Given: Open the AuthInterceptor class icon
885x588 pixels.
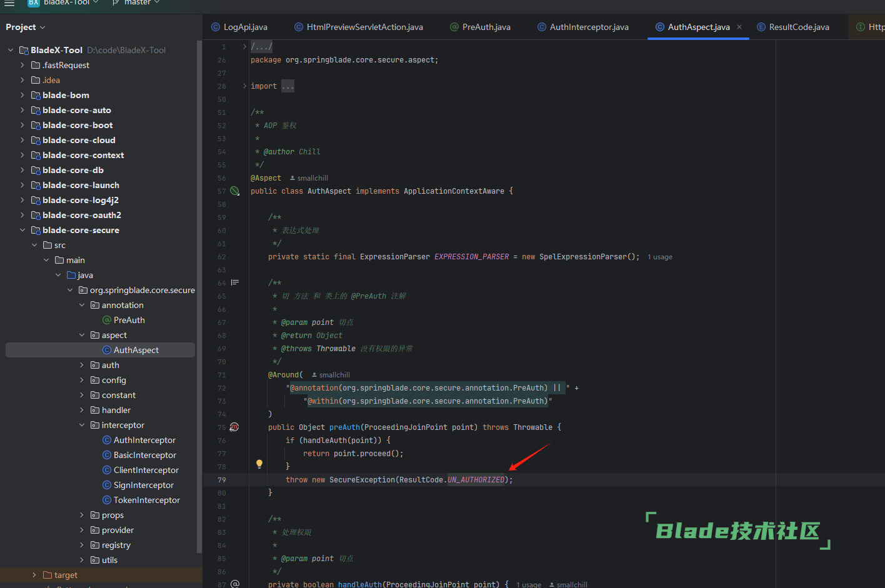Looking at the screenshot, I should pos(107,440).
